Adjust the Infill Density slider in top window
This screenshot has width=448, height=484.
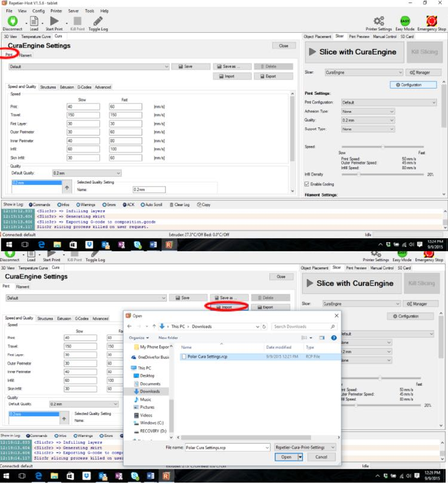pyautogui.click(x=383, y=174)
